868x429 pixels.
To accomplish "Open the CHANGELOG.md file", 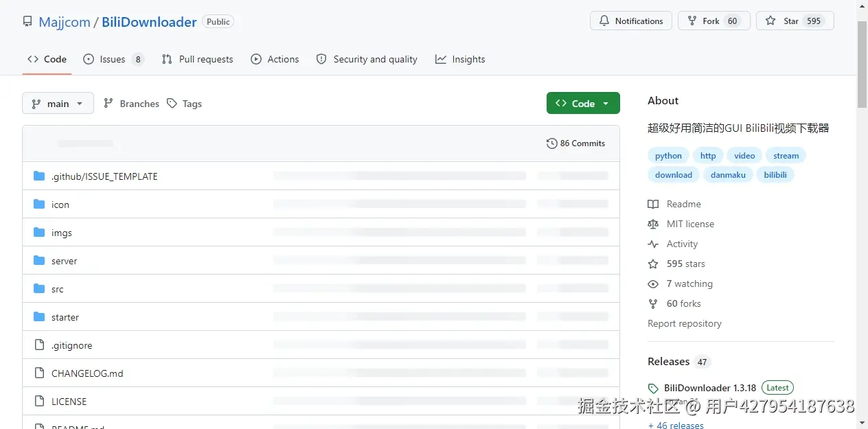I will pos(87,373).
